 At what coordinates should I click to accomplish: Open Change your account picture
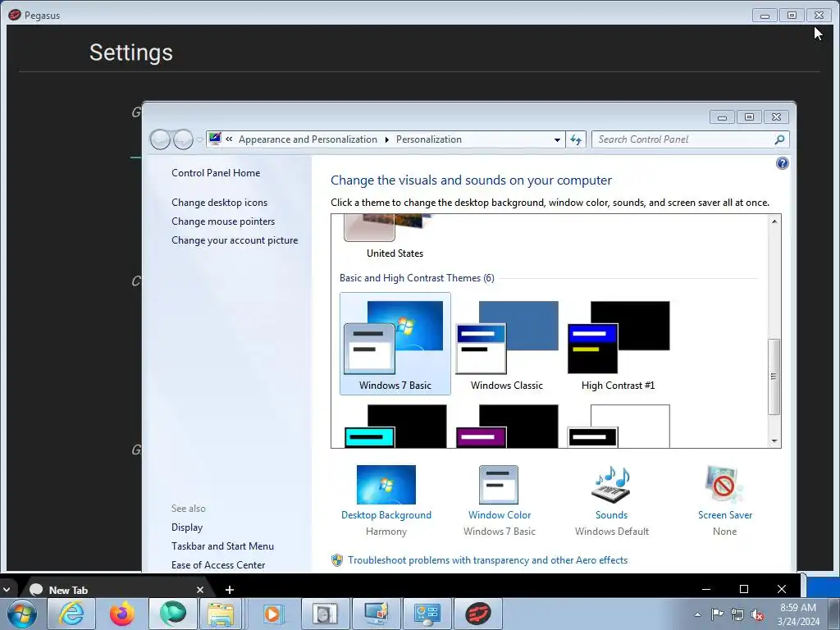[235, 240]
